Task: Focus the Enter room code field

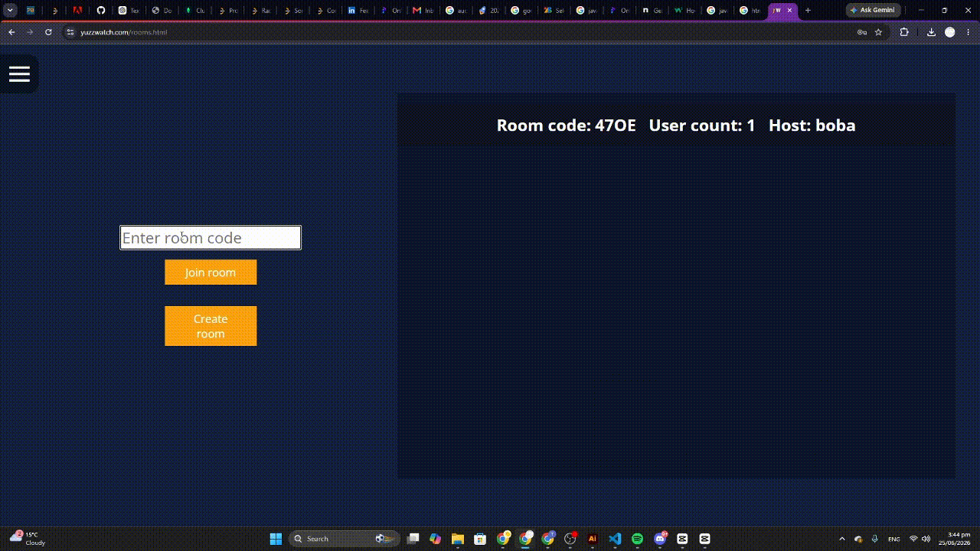Action: pos(211,238)
